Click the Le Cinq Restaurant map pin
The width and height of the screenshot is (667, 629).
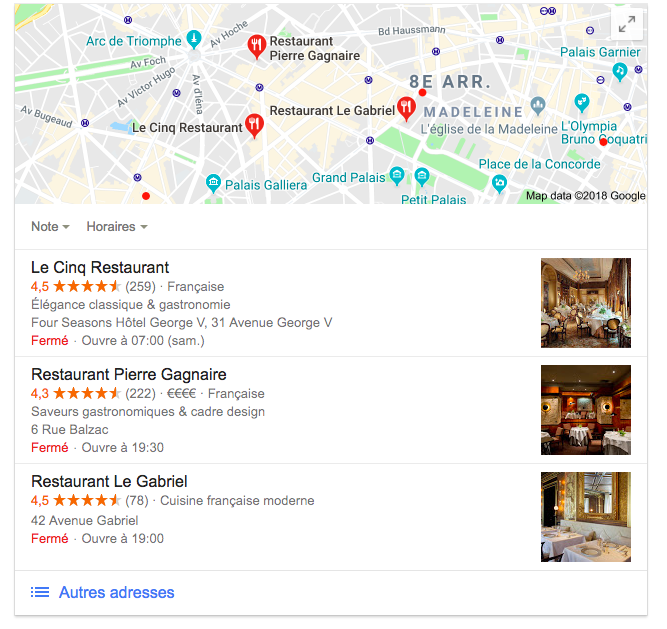(254, 126)
